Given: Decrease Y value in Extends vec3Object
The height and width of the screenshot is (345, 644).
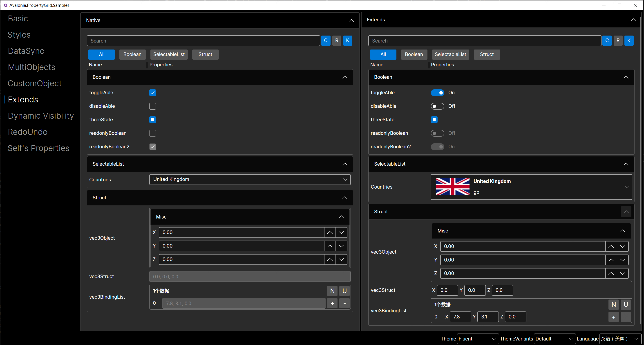Looking at the screenshot, I should click(x=622, y=260).
